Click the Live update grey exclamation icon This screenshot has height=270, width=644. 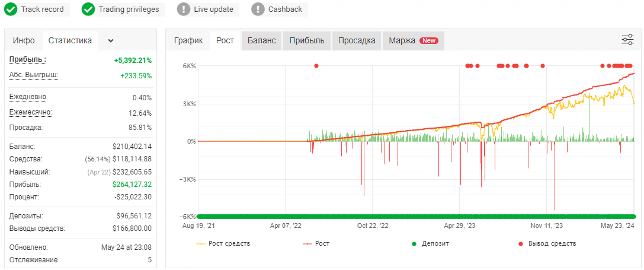(184, 9)
